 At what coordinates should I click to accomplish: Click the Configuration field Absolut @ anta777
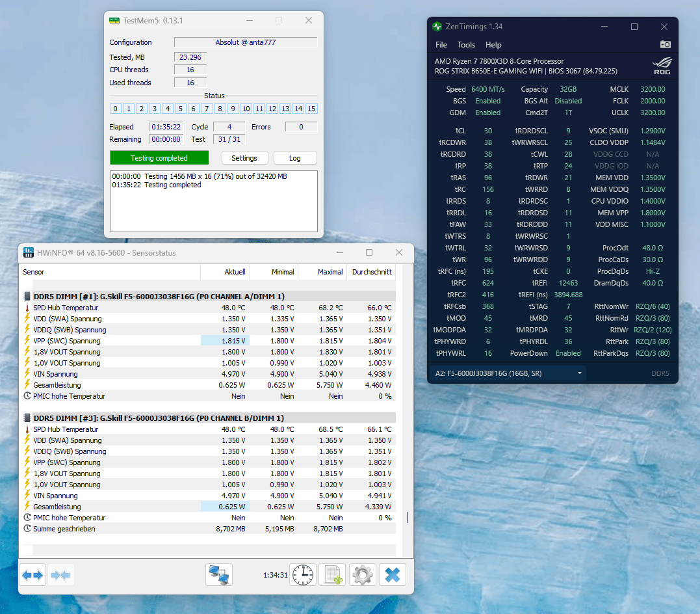tap(246, 42)
